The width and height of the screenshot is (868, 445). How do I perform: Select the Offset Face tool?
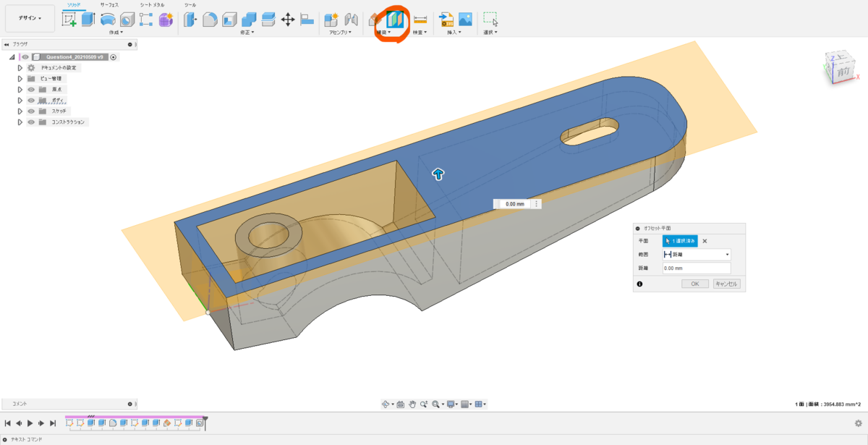pos(268,20)
